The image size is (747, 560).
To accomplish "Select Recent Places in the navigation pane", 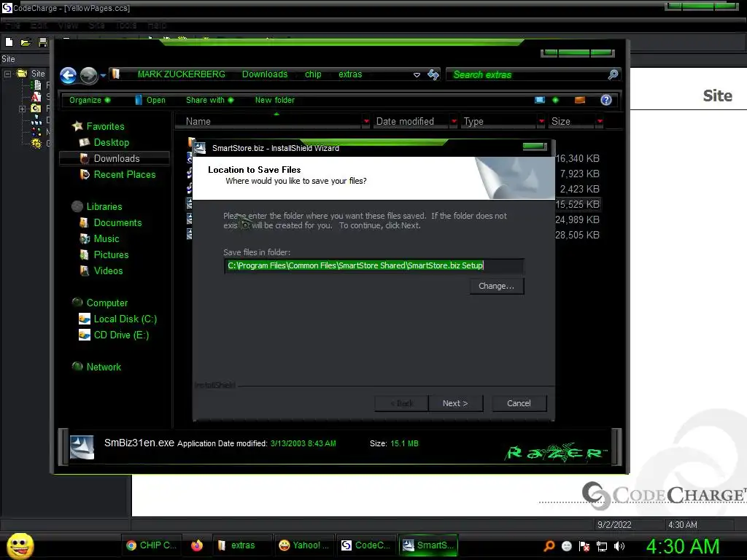I will (125, 175).
